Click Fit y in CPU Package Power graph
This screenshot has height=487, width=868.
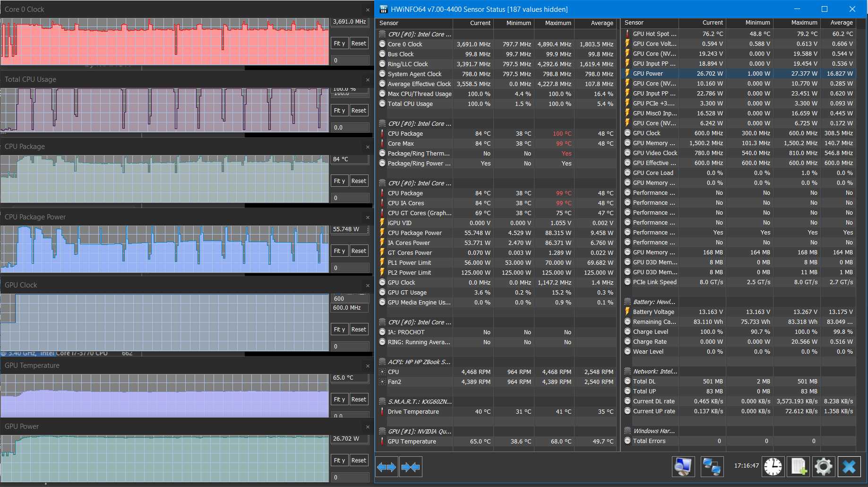(x=339, y=251)
